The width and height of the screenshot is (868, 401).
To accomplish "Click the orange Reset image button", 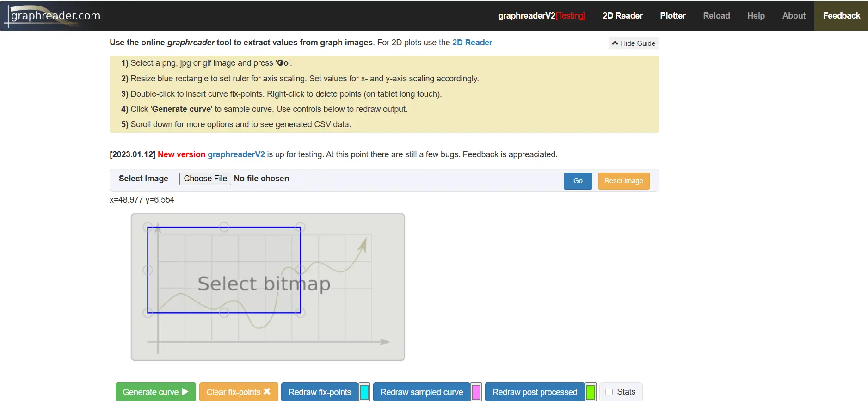I will [x=624, y=181].
